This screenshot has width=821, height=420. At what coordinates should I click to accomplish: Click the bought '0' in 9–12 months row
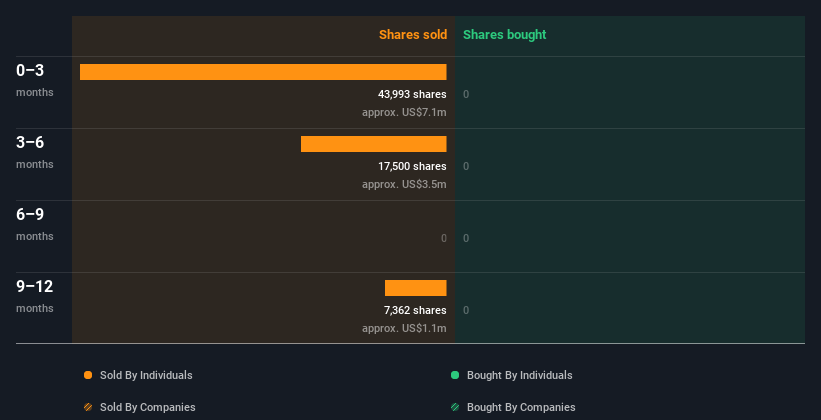(x=466, y=311)
